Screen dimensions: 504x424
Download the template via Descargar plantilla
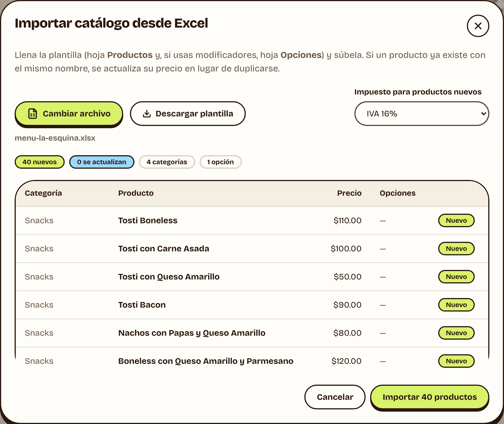tap(188, 114)
